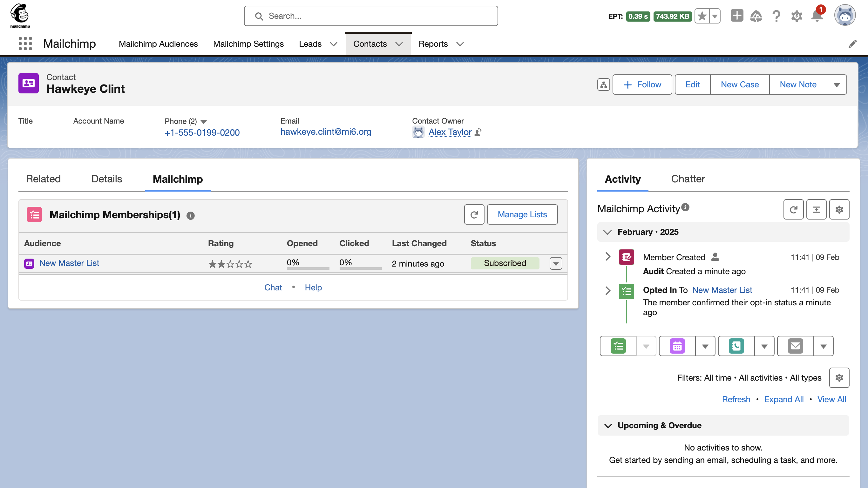Click View All activities link
Viewport: 868px width, 488px height.
point(831,399)
